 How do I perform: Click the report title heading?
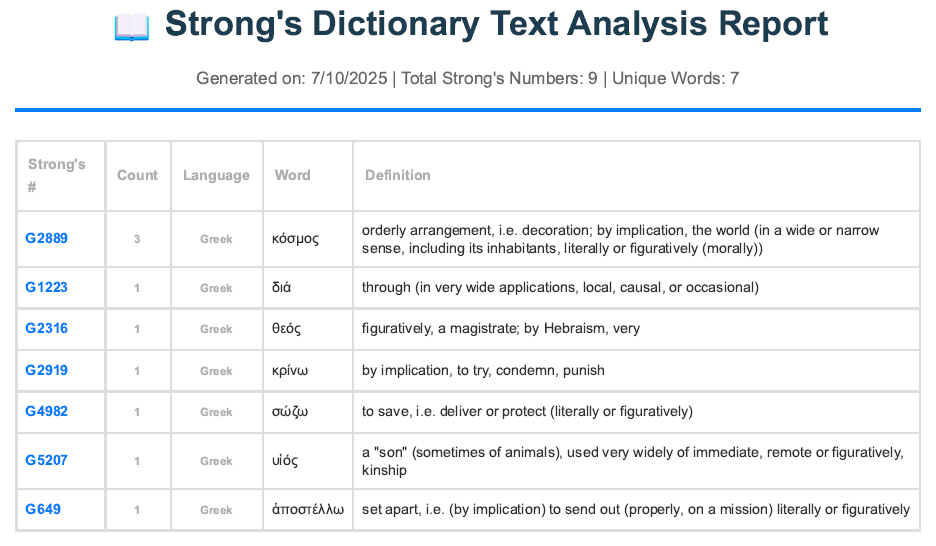(x=496, y=25)
